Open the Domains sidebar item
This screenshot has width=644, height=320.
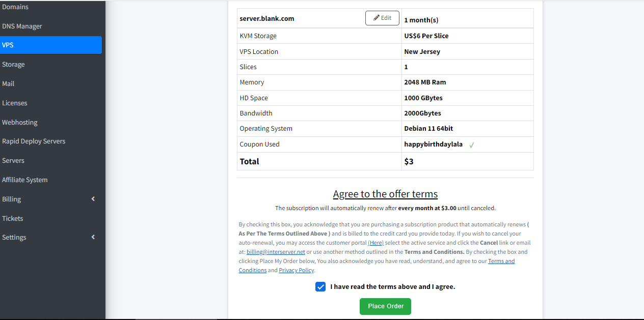point(15,7)
